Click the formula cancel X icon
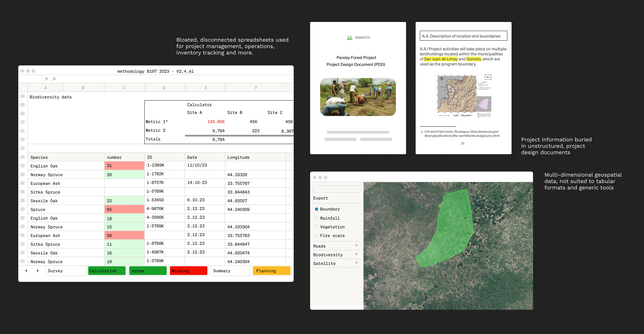This screenshot has height=334, width=644. tap(47, 79)
